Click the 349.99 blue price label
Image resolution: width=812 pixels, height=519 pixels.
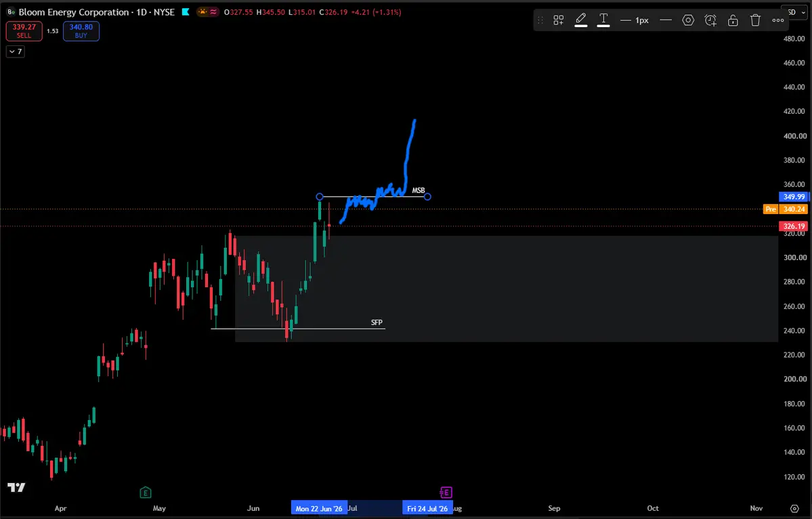click(794, 196)
